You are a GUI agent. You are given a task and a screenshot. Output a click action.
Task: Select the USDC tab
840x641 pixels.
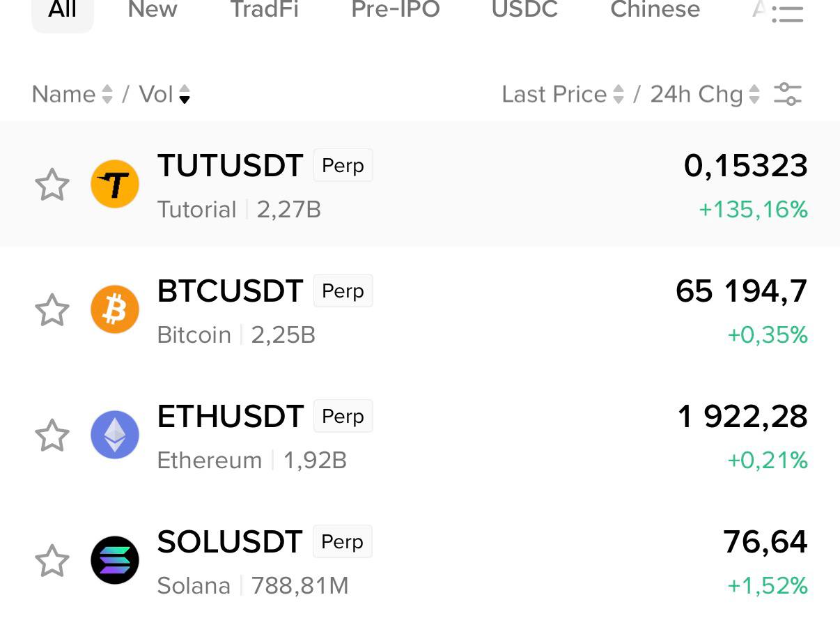coord(525,10)
